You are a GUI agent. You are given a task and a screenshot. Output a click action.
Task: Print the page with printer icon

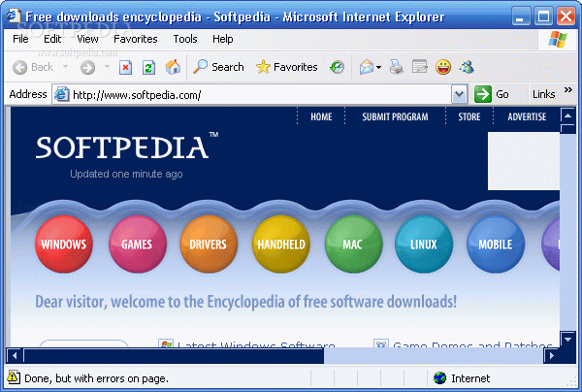click(397, 67)
